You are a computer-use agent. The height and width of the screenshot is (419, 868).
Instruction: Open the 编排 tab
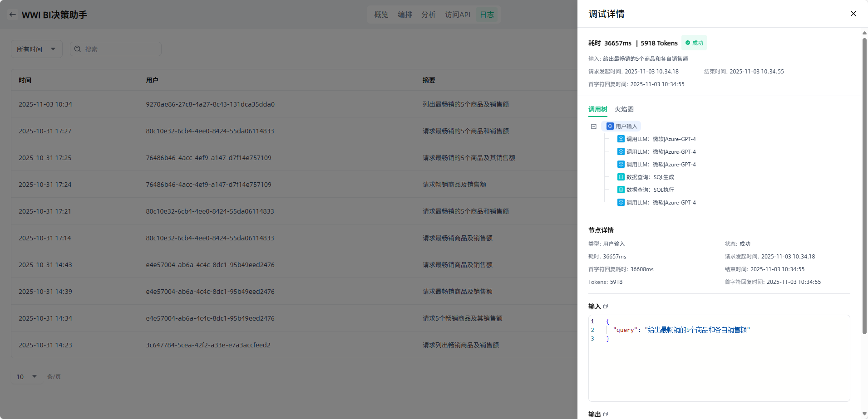click(404, 15)
